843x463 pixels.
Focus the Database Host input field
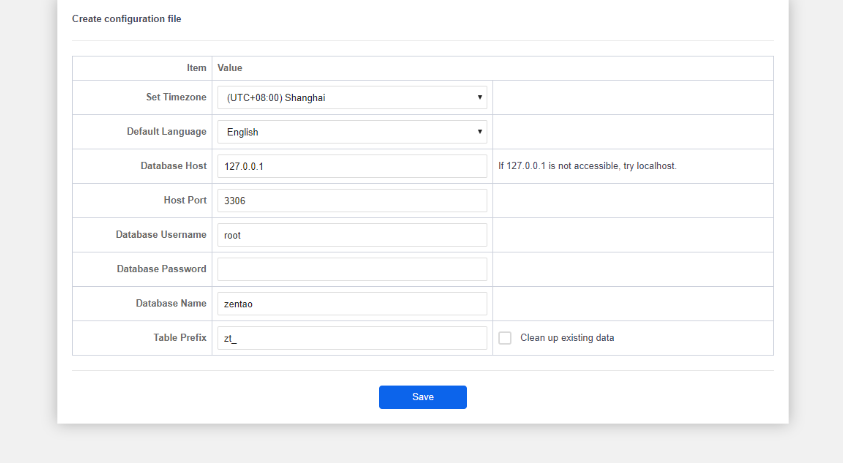pos(351,166)
